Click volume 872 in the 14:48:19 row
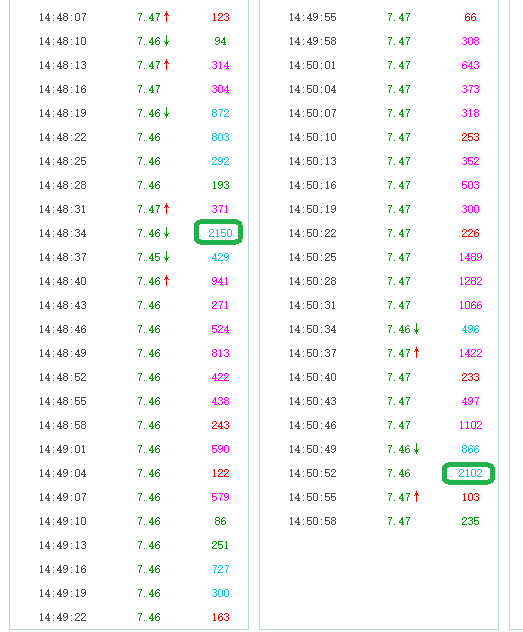 [220, 113]
